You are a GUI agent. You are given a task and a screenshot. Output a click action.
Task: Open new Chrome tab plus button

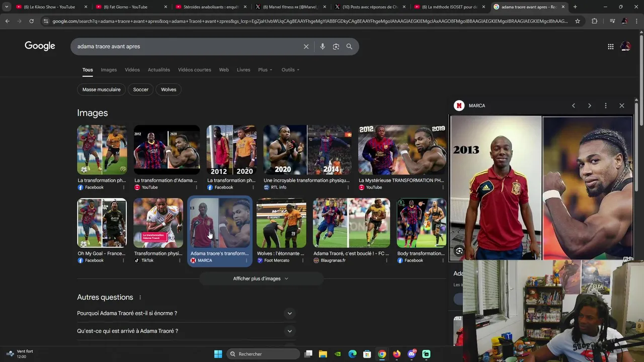[575, 7]
